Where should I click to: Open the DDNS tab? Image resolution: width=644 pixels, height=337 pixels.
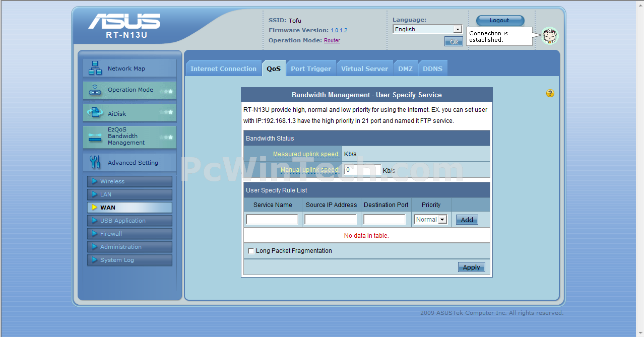coord(432,69)
